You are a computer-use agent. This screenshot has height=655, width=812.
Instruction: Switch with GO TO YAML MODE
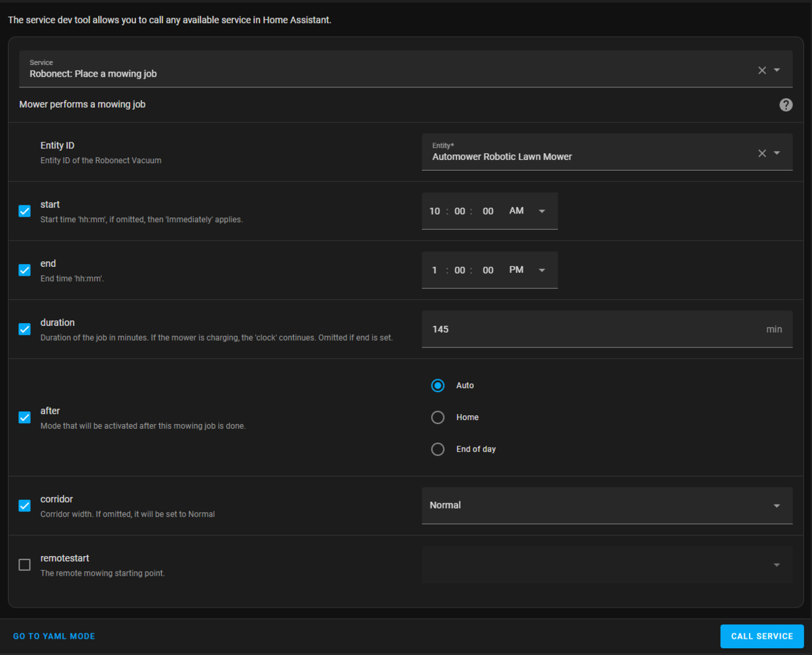click(x=54, y=636)
